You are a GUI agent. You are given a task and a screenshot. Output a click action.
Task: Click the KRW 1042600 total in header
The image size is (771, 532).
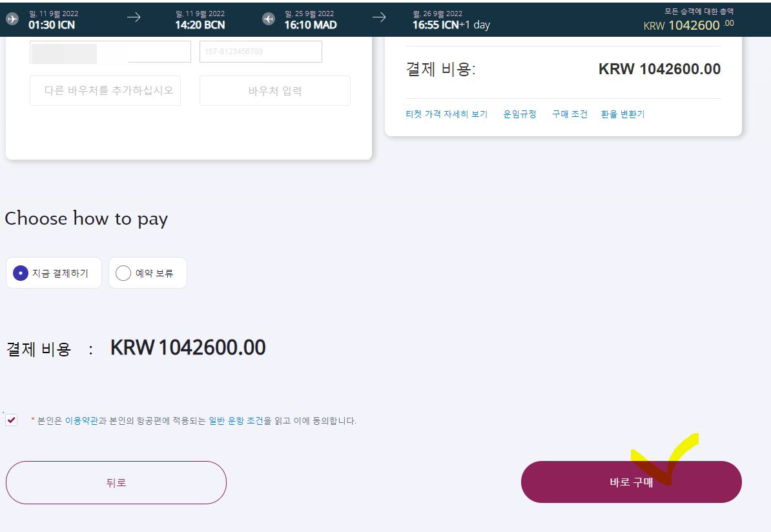[689, 25]
